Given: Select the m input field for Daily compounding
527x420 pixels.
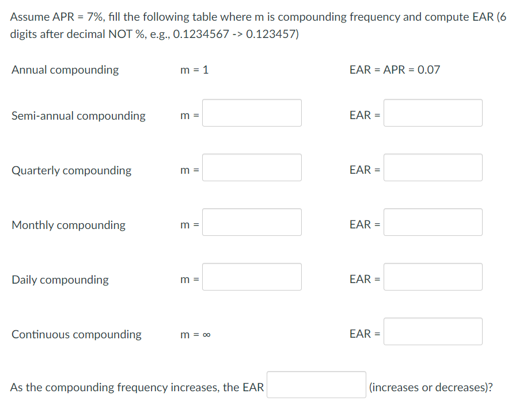Looking at the screenshot, I should tap(252, 277).
